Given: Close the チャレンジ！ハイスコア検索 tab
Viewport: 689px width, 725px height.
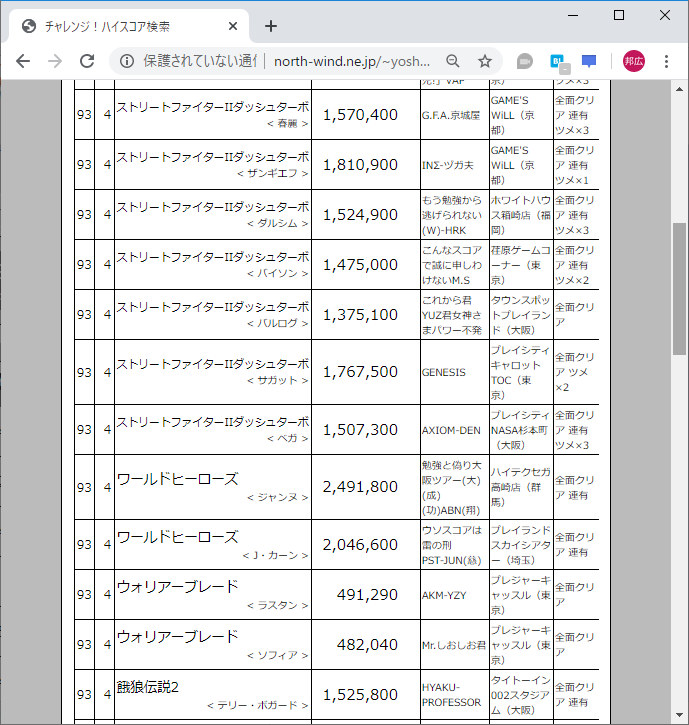Looking at the screenshot, I should point(233,26).
